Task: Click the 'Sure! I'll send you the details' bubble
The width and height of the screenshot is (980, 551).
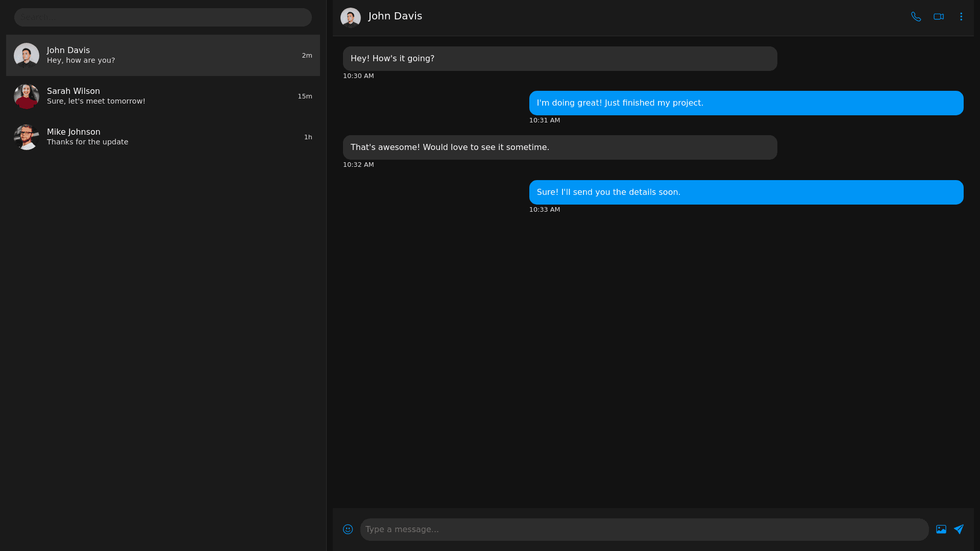Action: pyautogui.click(x=746, y=192)
